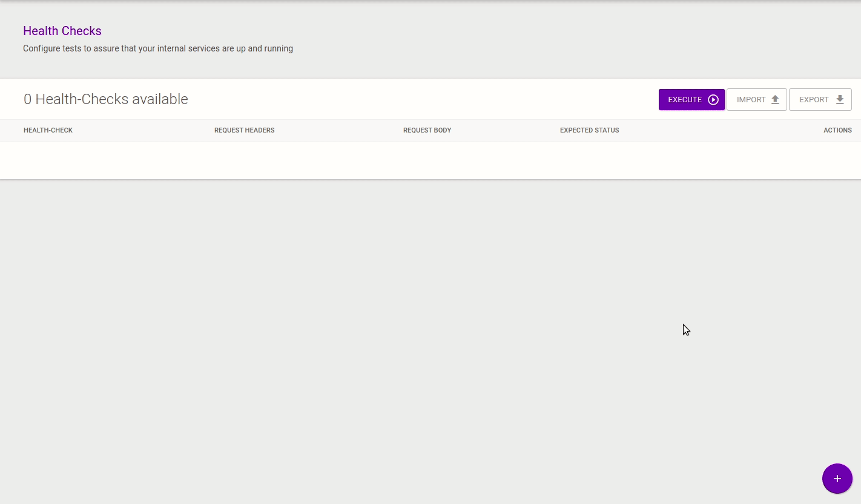Viewport: 861px width, 504px height.
Task: Click the 'Configure tests' description text
Action: click(x=157, y=48)
